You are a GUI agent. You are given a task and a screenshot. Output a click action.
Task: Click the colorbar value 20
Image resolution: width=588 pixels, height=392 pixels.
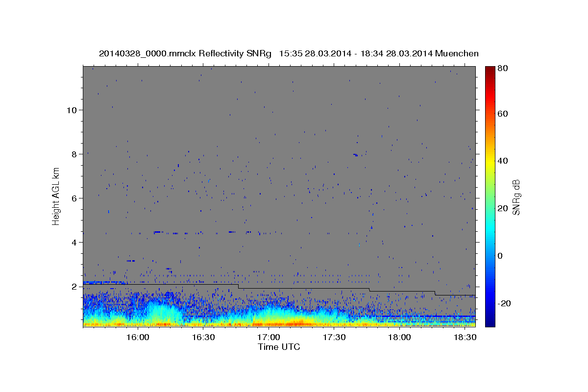(502, 208)
